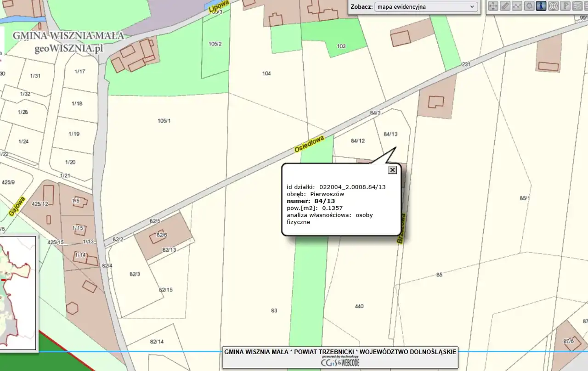Screen dimensions: 588x371
Task: Click the Gajowa street label
Action: click(x=16, y=207)
